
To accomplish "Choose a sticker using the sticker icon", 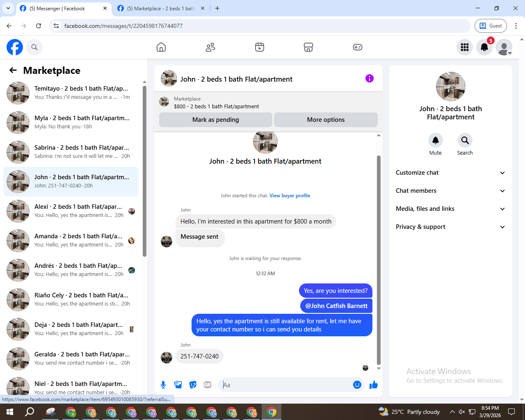I will [x=193, y=385].
